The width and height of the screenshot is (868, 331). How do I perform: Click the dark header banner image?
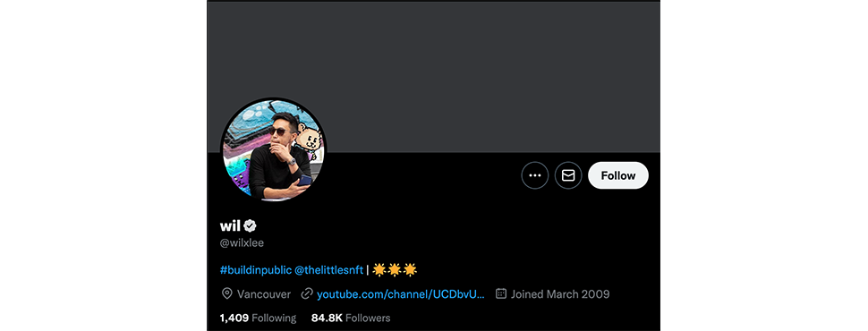433,77
